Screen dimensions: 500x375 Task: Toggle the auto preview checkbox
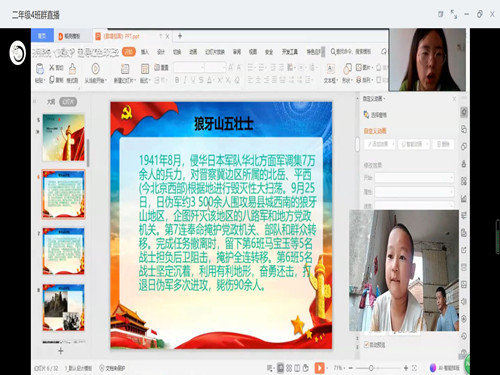click(x=366, y=344)
